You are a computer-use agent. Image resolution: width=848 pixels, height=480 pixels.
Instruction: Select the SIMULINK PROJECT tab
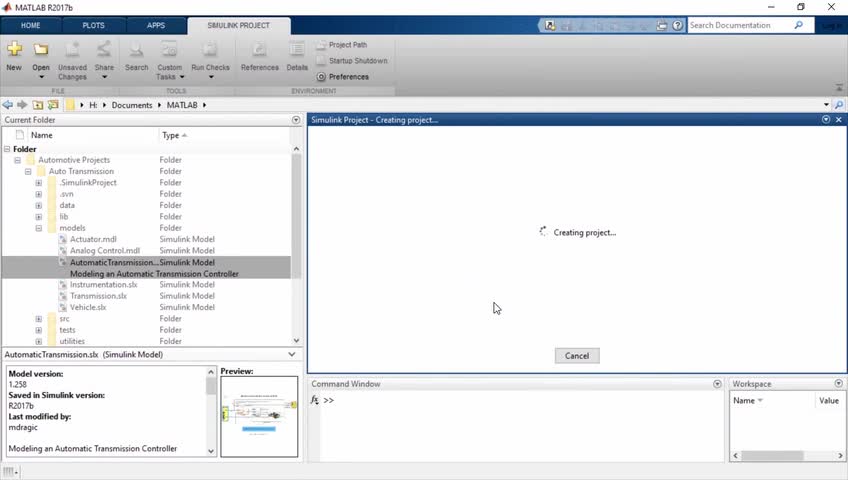(x=238, y=25)
